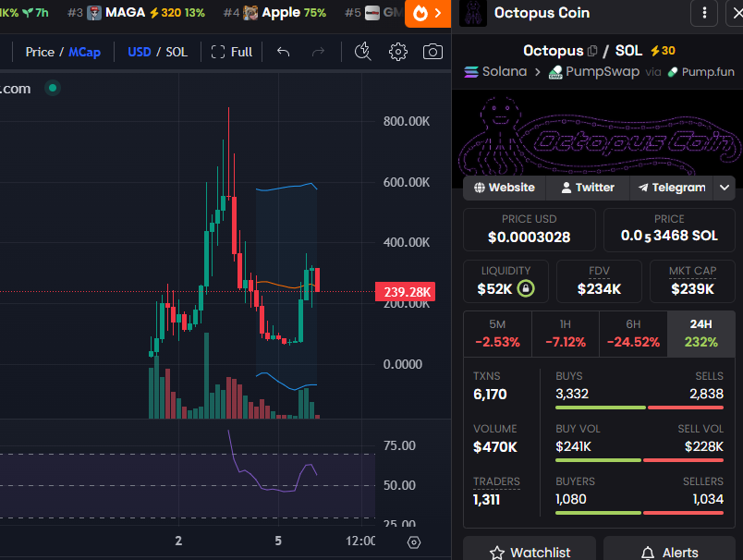
Task: Switch chart to MCap mode
Action: [x=84, y=52]
